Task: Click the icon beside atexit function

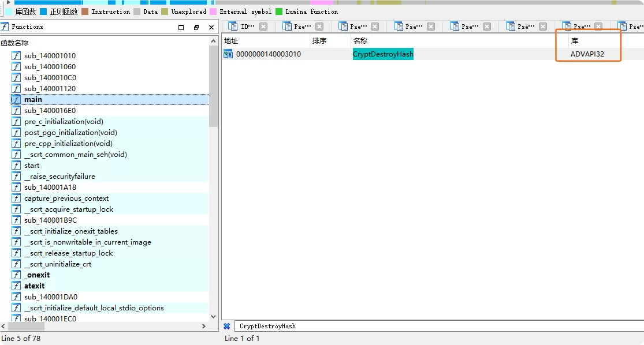Action: [x=16, y=286]
